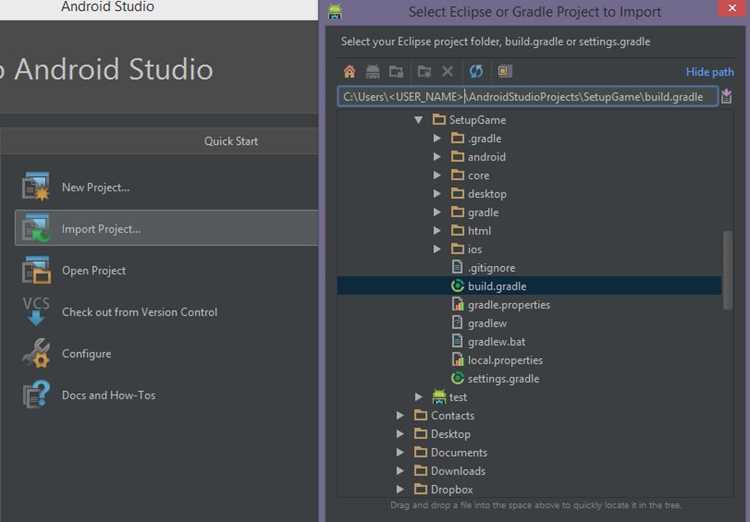Screen dimensions: 750x522
Task: Expand the Contacts folder
Action: (400, 415)
